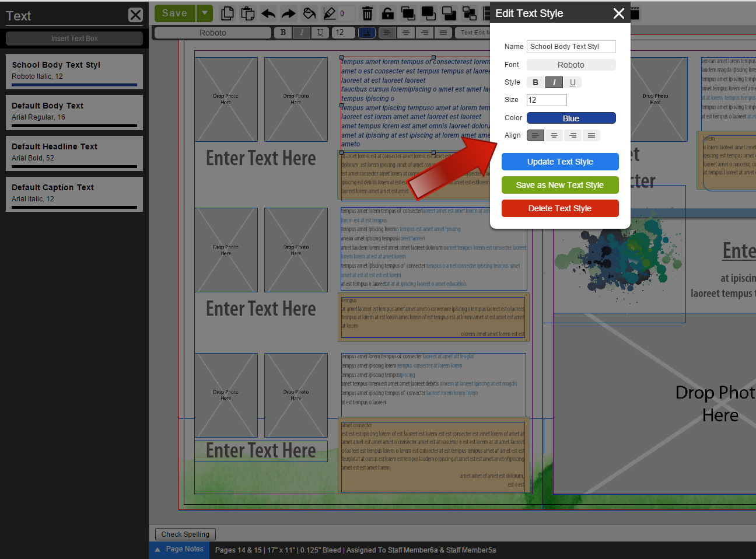
Task: Open the Save dropdown arrow
Action: click(204, 13)
